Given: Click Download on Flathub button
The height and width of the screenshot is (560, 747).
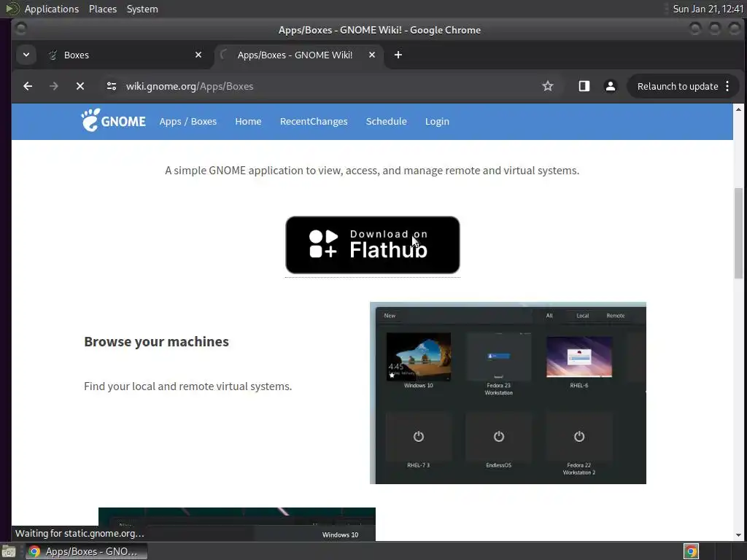Looking at the screenshot, I should click(373, 245).
